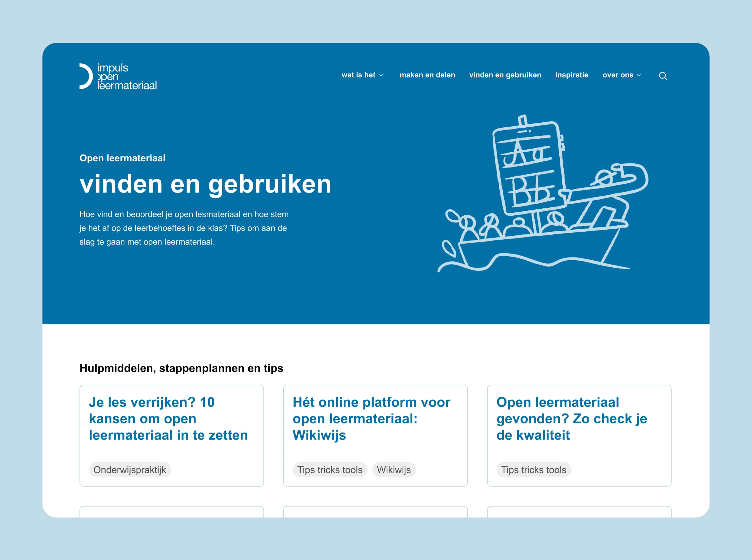752x560 pixels.
Task: Click the intro paragraph 'Hoe vind en beoordeel'
Action: point(184,228)
